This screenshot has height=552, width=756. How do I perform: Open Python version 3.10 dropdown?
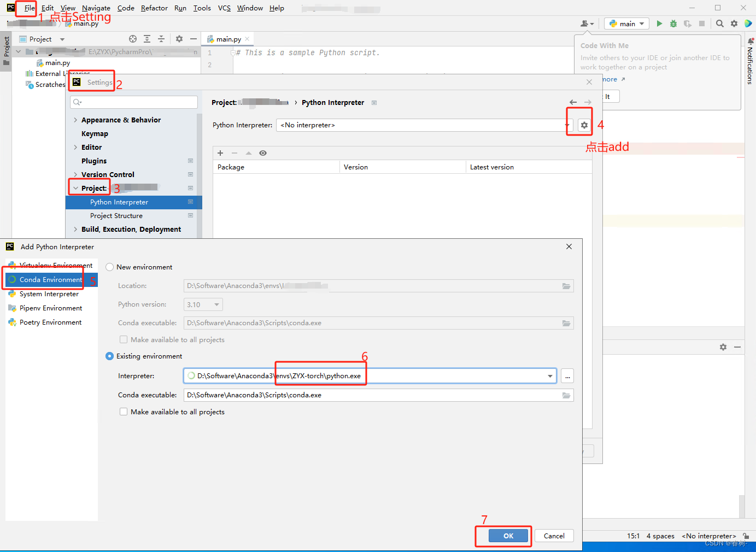[203, 304]
